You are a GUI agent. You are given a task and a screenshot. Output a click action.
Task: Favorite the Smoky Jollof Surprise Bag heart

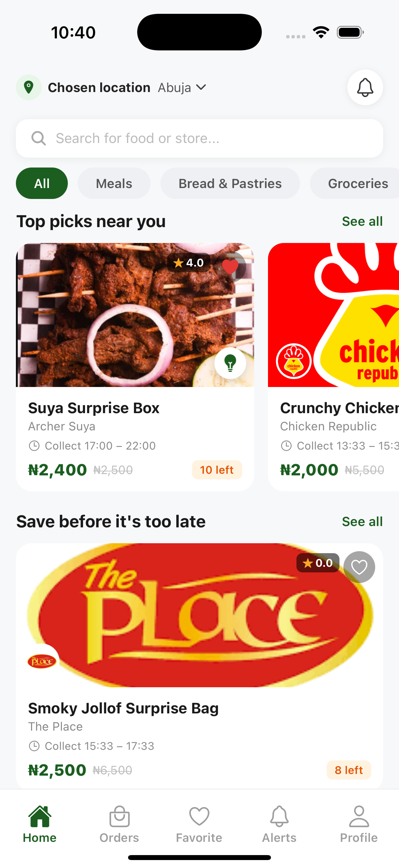[x=359, y=567]
